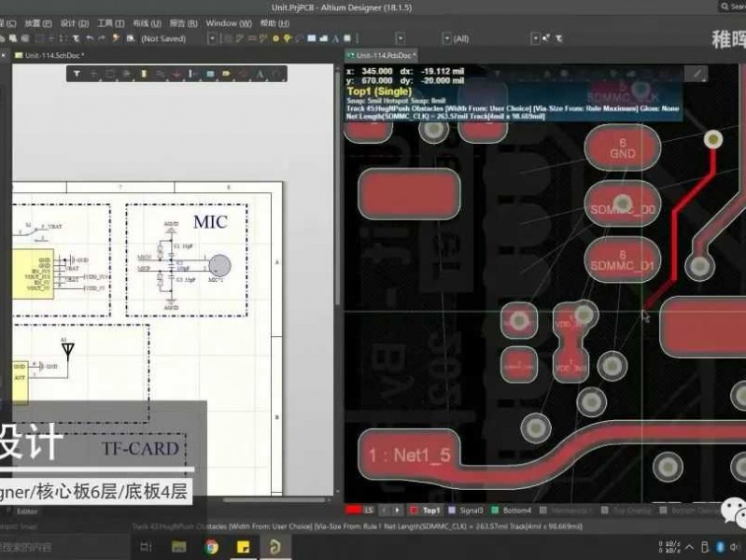This screenshot has width=746, height=560.
Task: Click the red power port icon in Active Bar
Action: point(176,74)
